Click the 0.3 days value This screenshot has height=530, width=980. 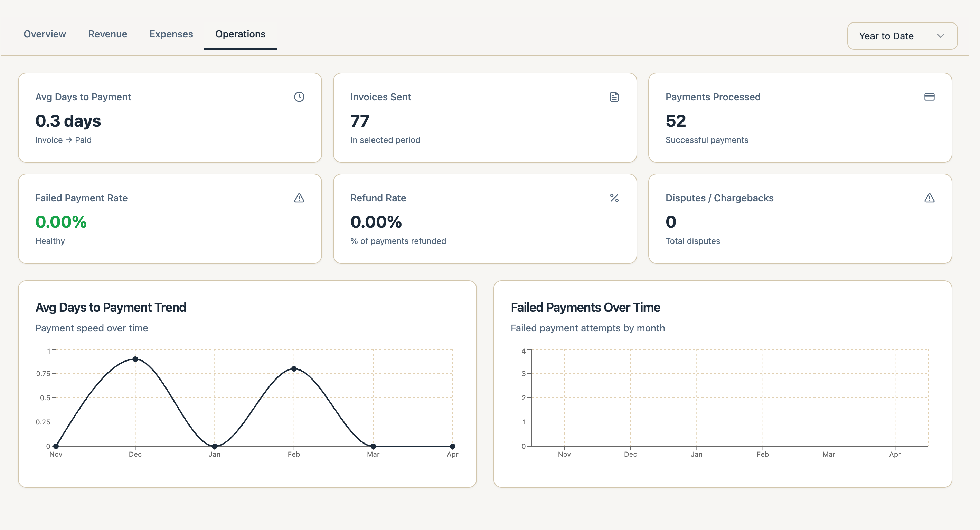click(x=68, y=121)
